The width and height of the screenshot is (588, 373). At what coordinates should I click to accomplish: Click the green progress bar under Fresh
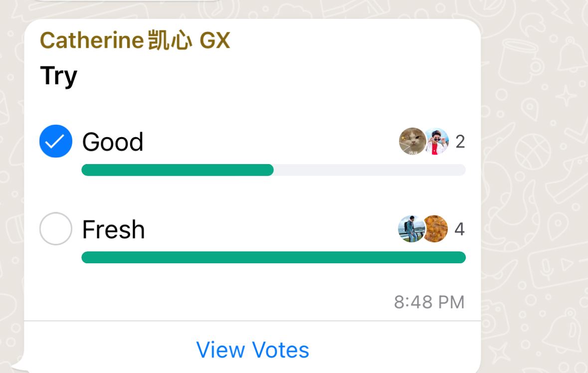[x=273, y=257]
